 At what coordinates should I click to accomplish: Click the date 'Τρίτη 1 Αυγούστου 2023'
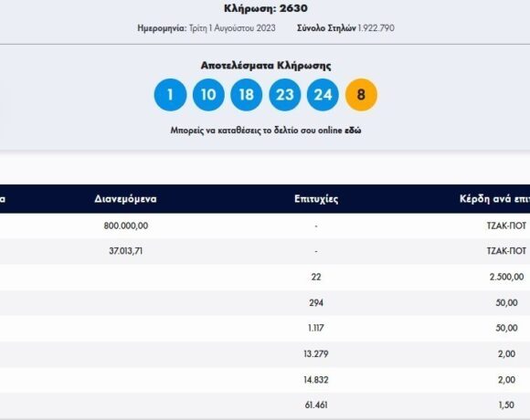(x=232, y=28)
